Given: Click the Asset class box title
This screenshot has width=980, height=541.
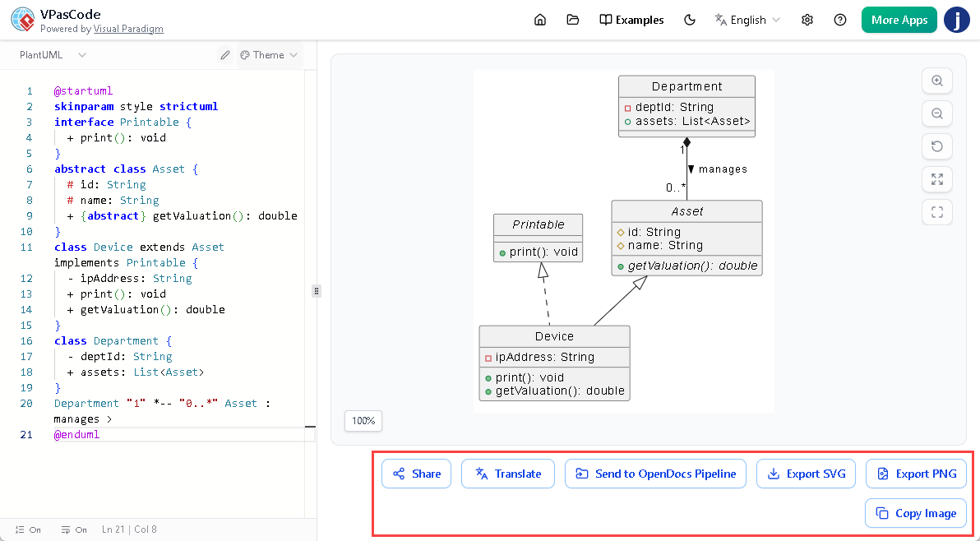Looking at the screenshot, I should click(x=686, y=211).
